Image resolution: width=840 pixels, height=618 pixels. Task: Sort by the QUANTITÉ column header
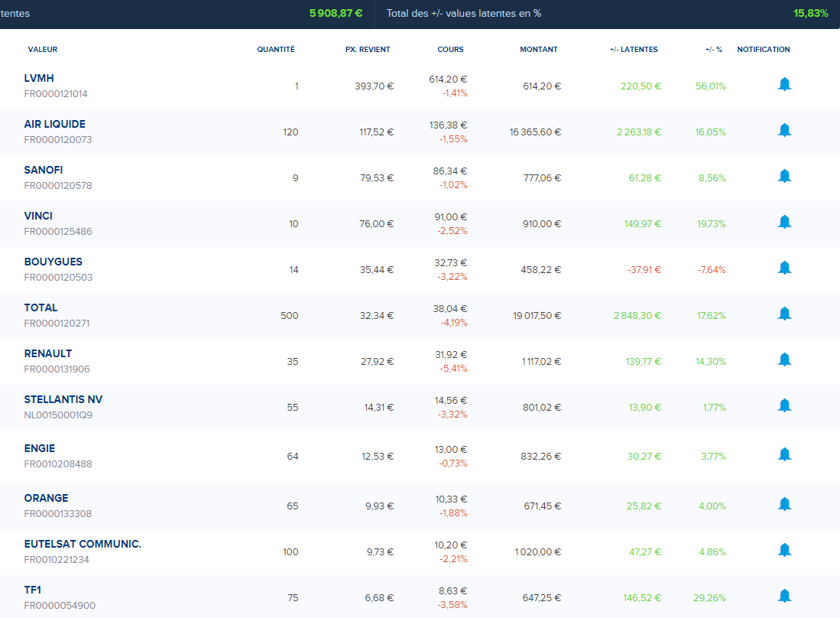tap(275, 50)
